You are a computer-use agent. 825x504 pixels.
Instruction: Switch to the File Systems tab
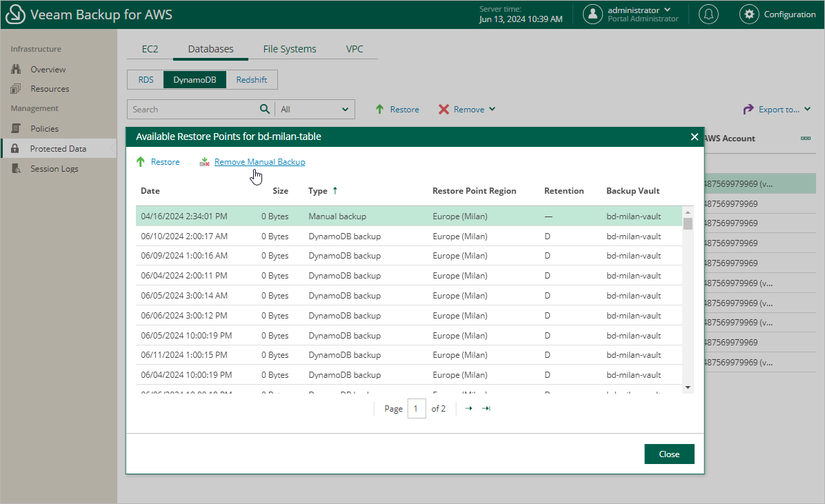point(290,49)
